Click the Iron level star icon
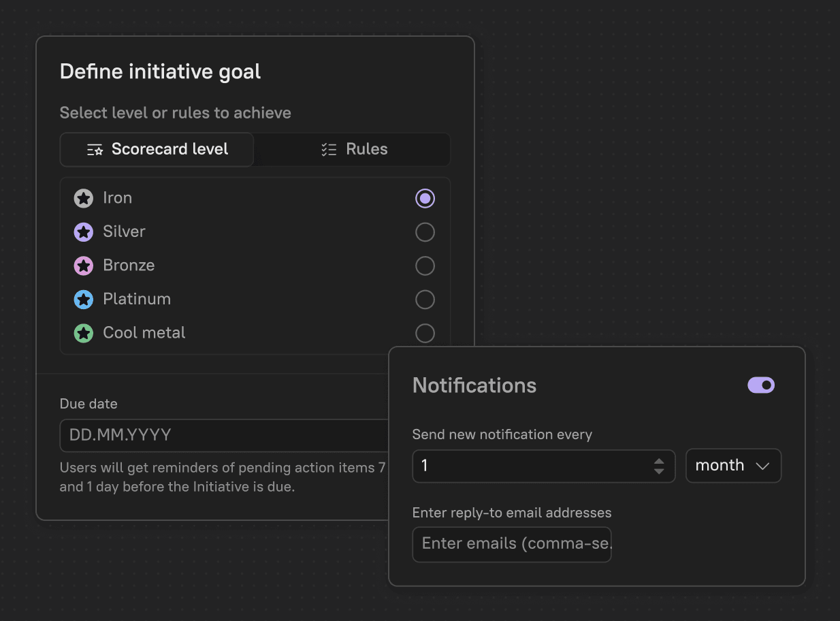Viewport: 840px width, 621px height. 84,197
